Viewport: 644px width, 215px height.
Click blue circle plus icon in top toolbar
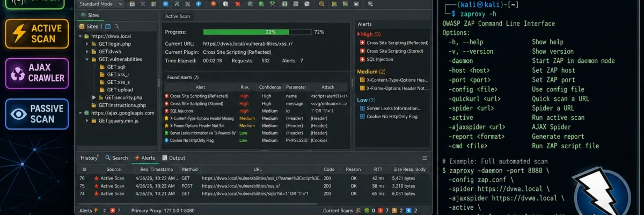tap(199, 4)
